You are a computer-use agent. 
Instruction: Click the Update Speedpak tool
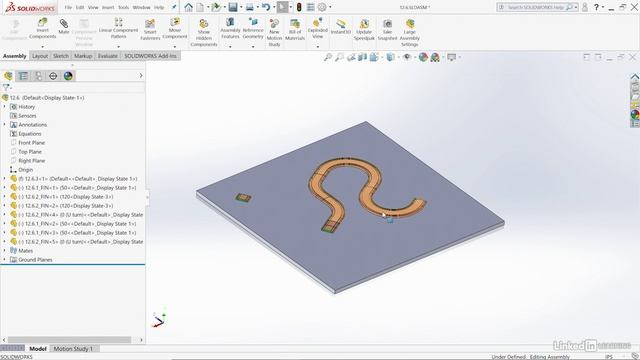(364, 29)
